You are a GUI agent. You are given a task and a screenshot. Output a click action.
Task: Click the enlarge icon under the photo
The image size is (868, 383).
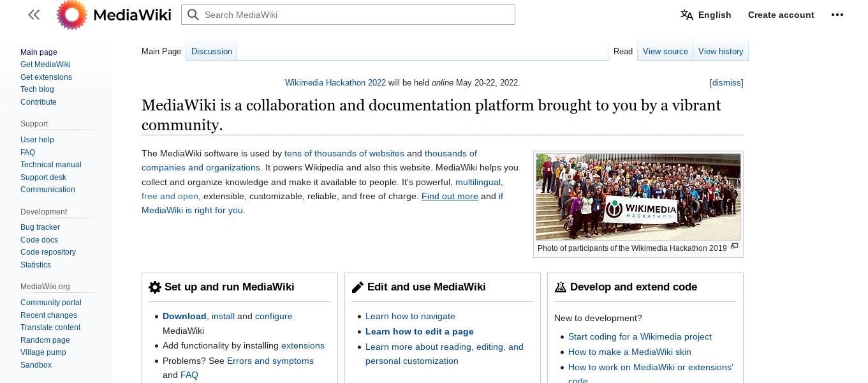(x=734, y=246)
